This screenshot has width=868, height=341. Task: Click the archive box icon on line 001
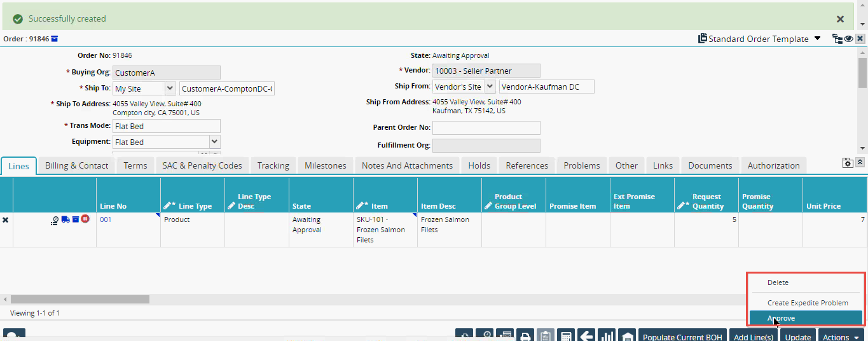tap(75, 219)
